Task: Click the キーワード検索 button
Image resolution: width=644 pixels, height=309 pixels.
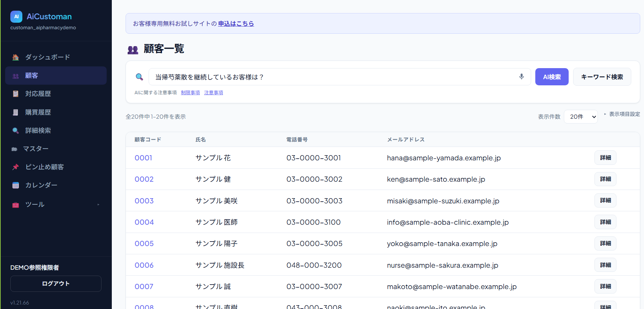Action: click(602, 77)
